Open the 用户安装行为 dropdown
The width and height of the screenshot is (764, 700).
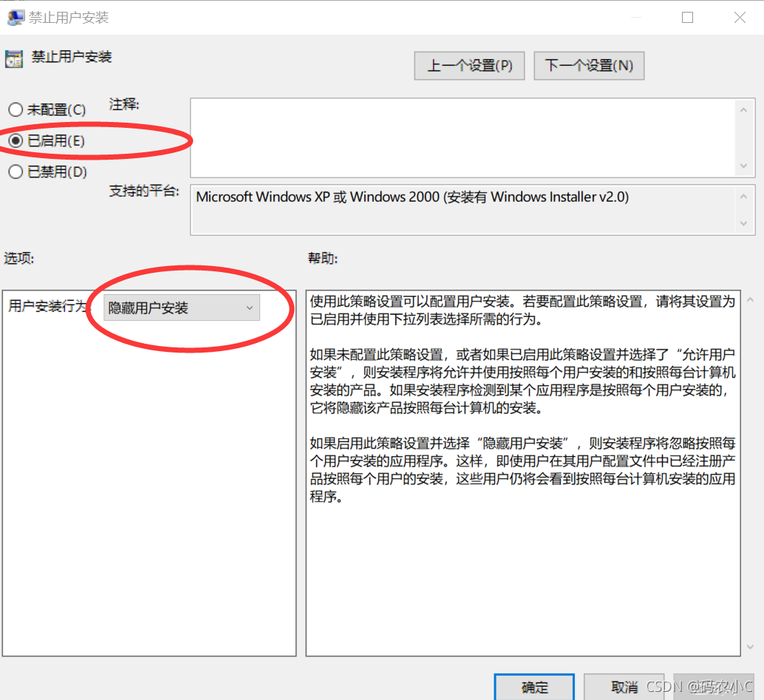[x=181, y=307]
